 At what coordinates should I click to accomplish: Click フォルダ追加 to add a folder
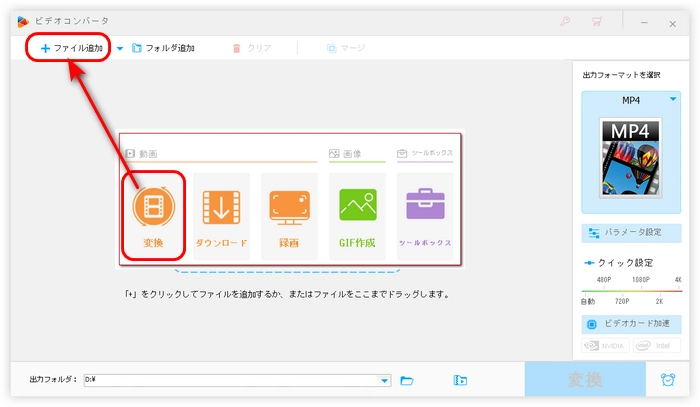coord(163,48)
